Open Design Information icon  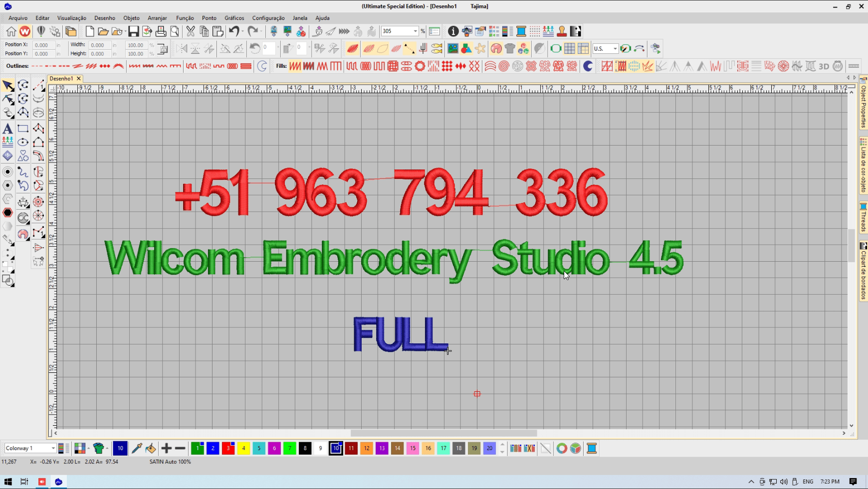pos(452,31)
